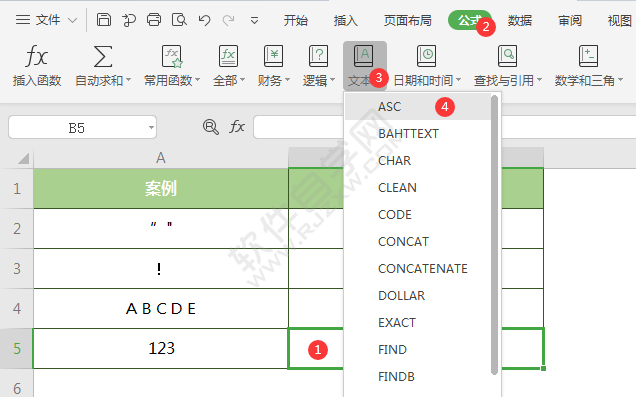Expand the quick access toolbar options
Viewport: 636px width, 397px height.
click(254, 20)
